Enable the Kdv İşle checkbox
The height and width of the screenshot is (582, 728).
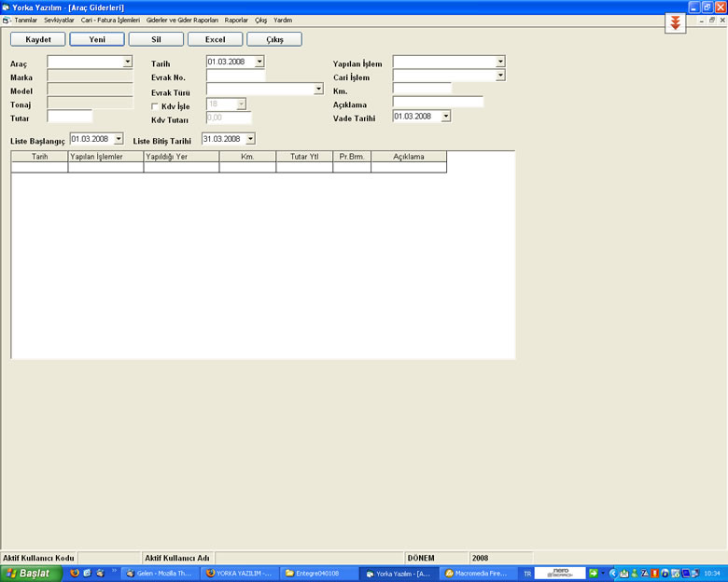coord(155,106)
